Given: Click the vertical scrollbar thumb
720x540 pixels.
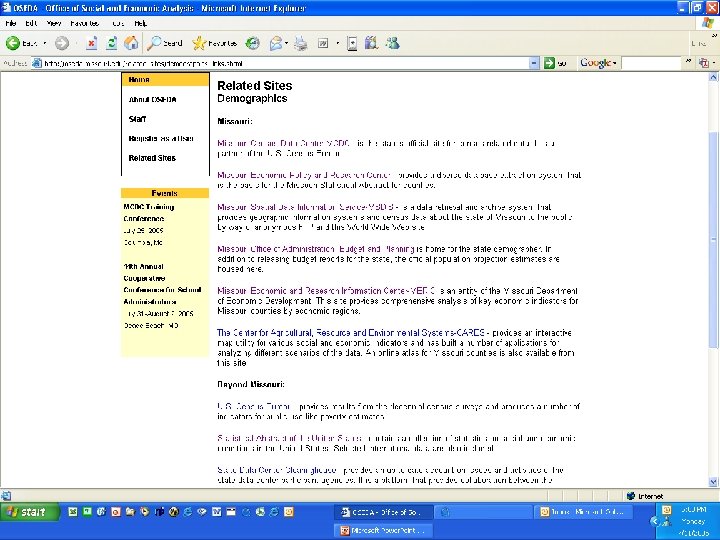Looking at the screenshot, I should coord(713,239).
